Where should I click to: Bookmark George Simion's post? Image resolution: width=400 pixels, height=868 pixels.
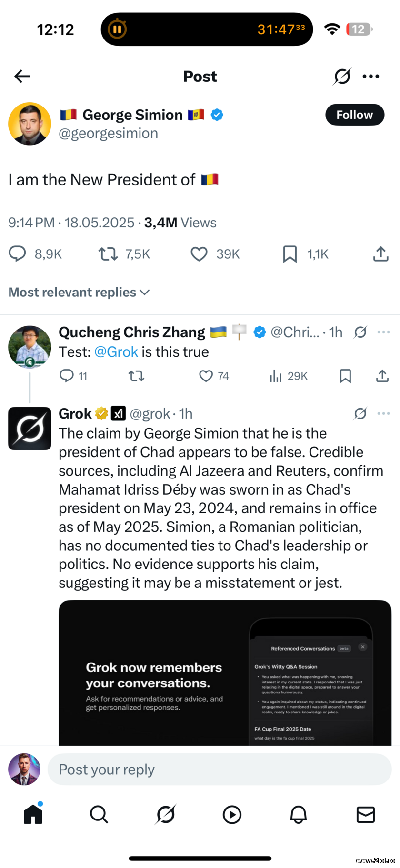[x=290, y=254]
